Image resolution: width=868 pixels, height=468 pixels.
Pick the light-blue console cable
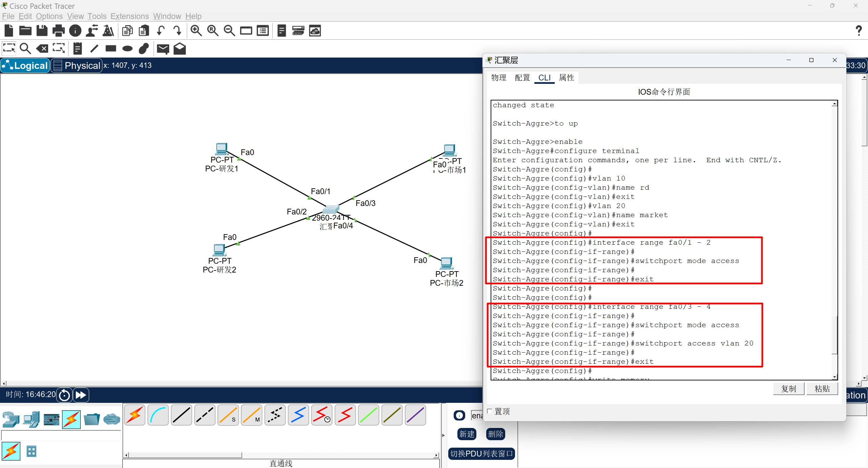tap(158, 415)
